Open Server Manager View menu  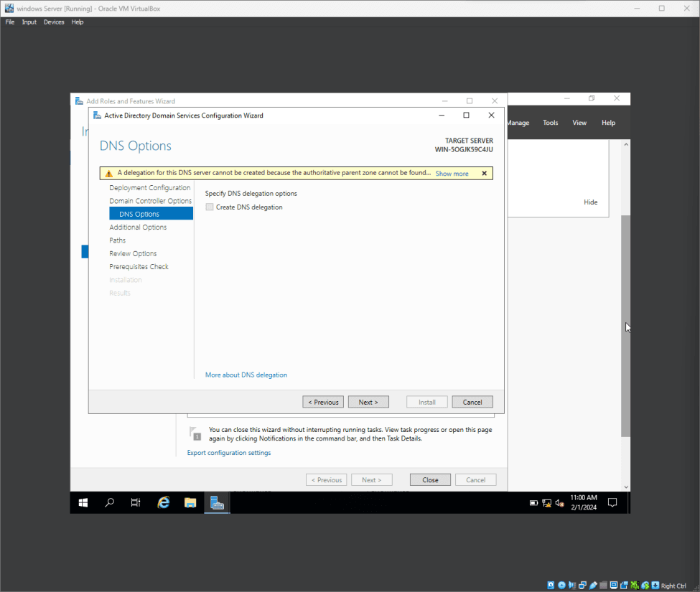pos(579,123)
